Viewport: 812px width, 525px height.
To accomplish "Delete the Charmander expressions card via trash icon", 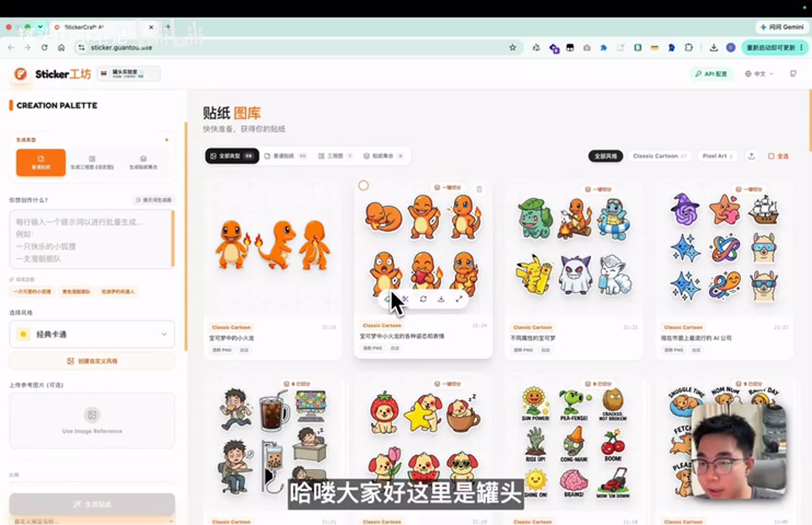I will click(480, 189).
